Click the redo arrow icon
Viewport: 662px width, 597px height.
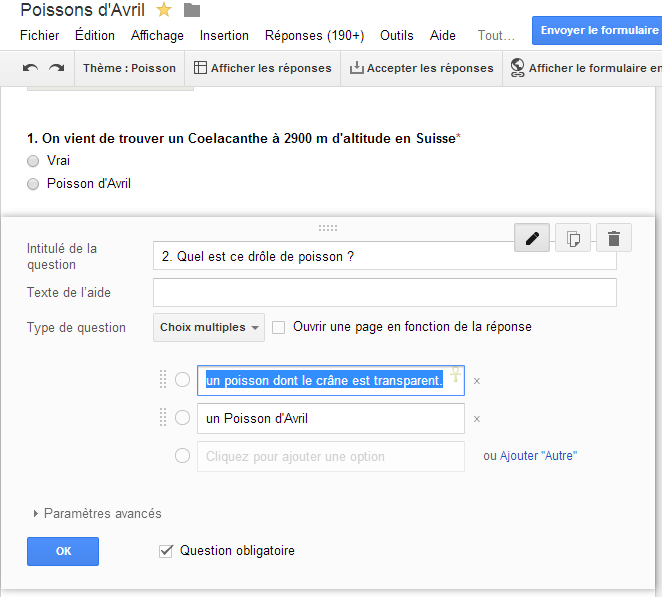click(57, 68)
